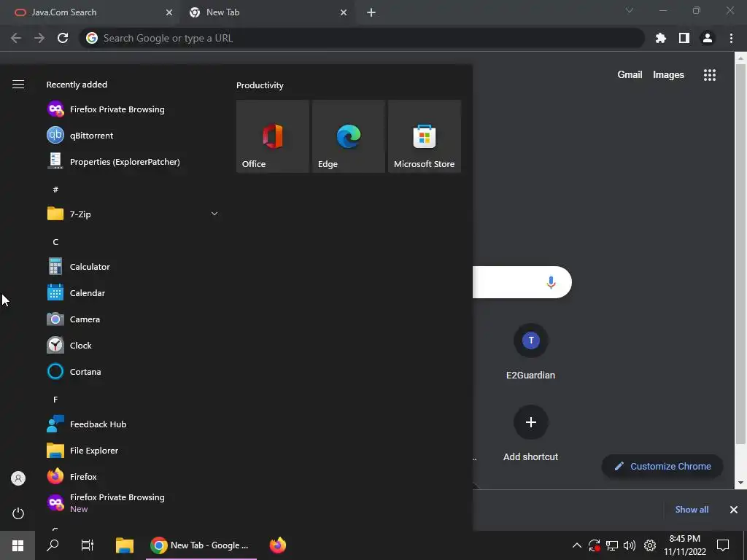Launch Cortana
Screen dimensions: 747x560
pos(133,371)
